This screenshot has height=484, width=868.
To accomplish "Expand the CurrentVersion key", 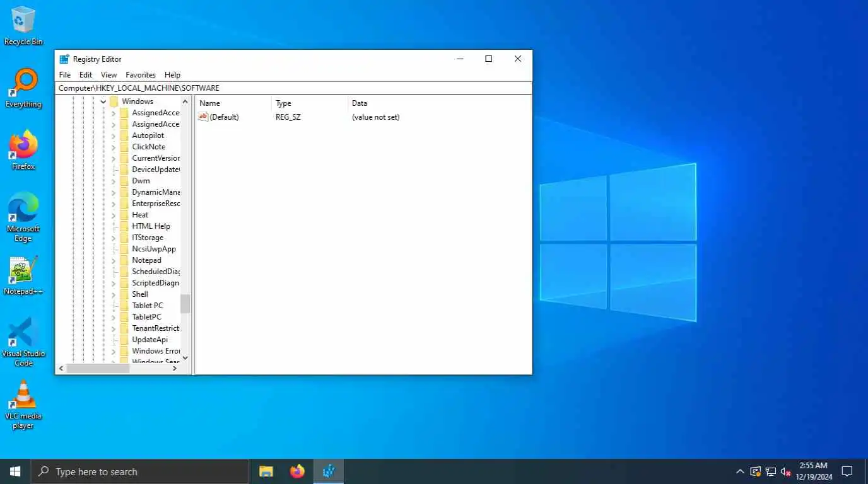I will tap(114, 158).
